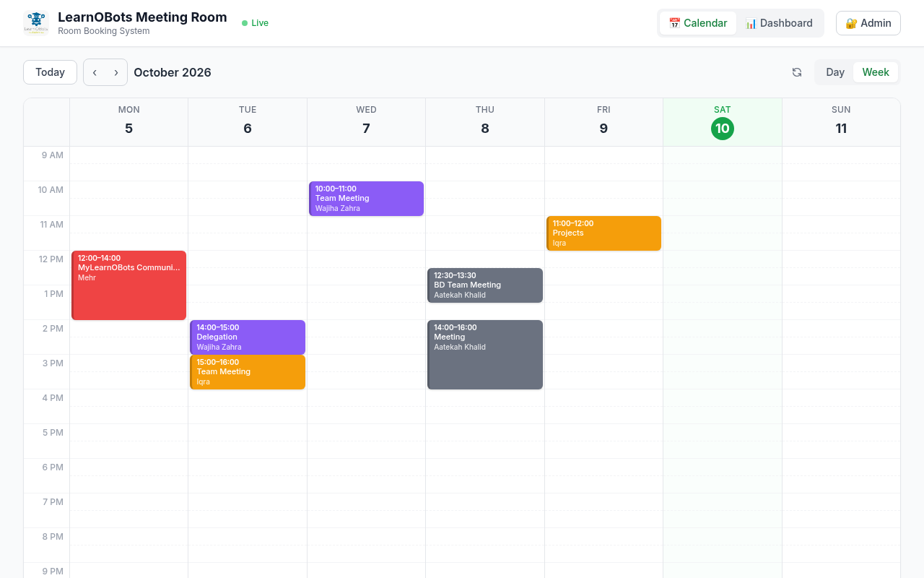Select Thursday 8 column header

pyautogui.click(x=485, y=122)
